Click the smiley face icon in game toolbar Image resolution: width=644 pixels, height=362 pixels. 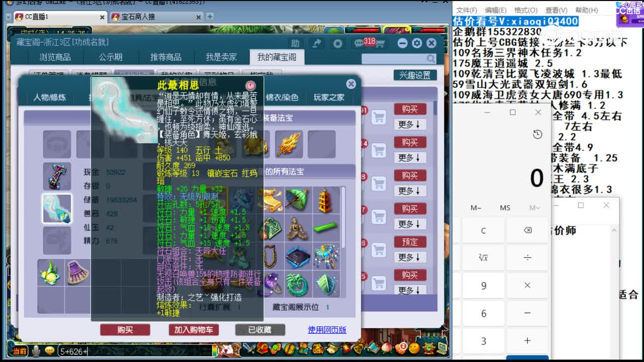coord(414,348)
